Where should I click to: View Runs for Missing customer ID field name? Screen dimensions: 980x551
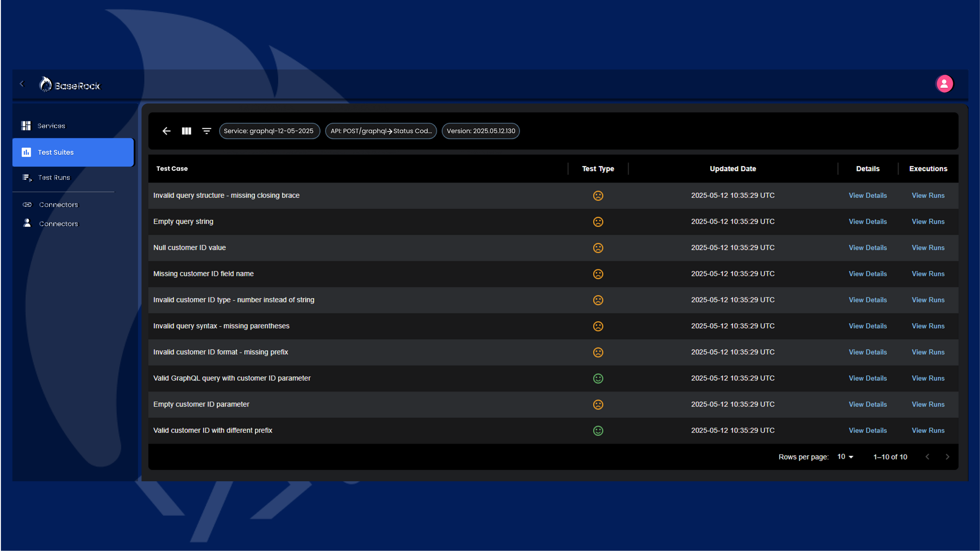tap(928, 274)
